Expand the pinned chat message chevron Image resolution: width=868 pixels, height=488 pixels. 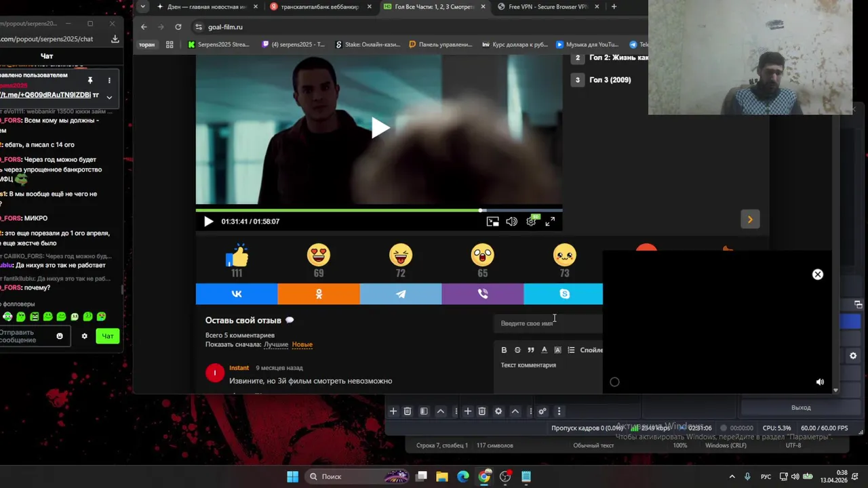click(109, 97)
